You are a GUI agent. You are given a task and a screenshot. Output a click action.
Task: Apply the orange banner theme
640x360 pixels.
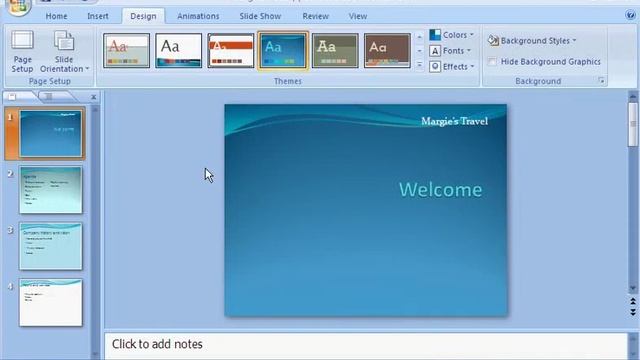pos(231,51)
